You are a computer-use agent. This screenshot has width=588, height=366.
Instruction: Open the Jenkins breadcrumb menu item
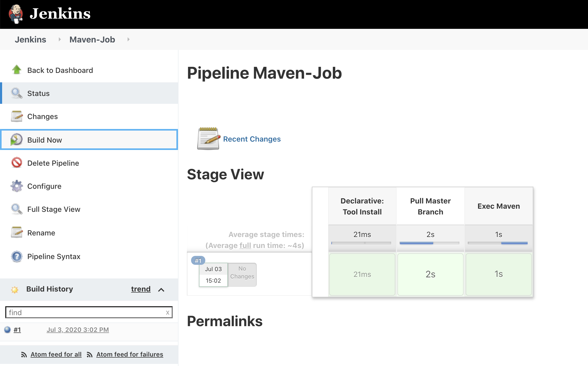pos(30,39)
